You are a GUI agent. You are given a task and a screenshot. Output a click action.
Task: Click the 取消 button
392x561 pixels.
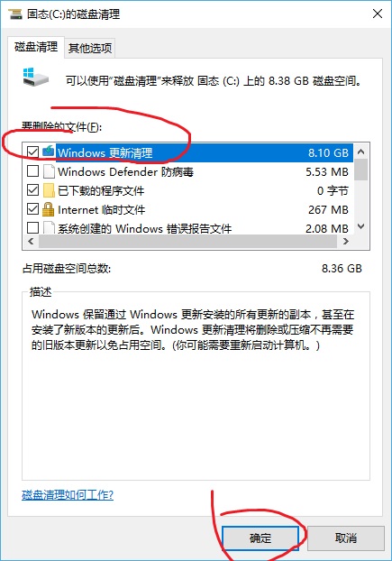point(346,538)
